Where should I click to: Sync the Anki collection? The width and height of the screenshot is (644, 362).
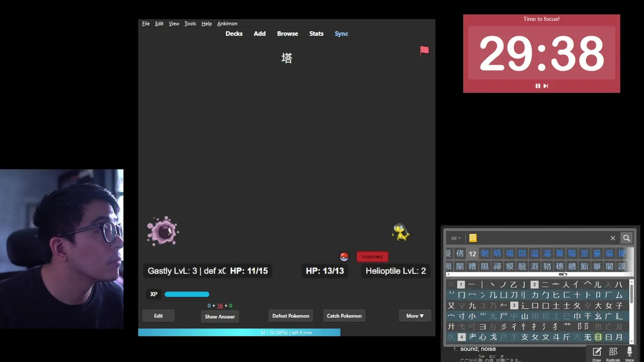click(342, 34)
